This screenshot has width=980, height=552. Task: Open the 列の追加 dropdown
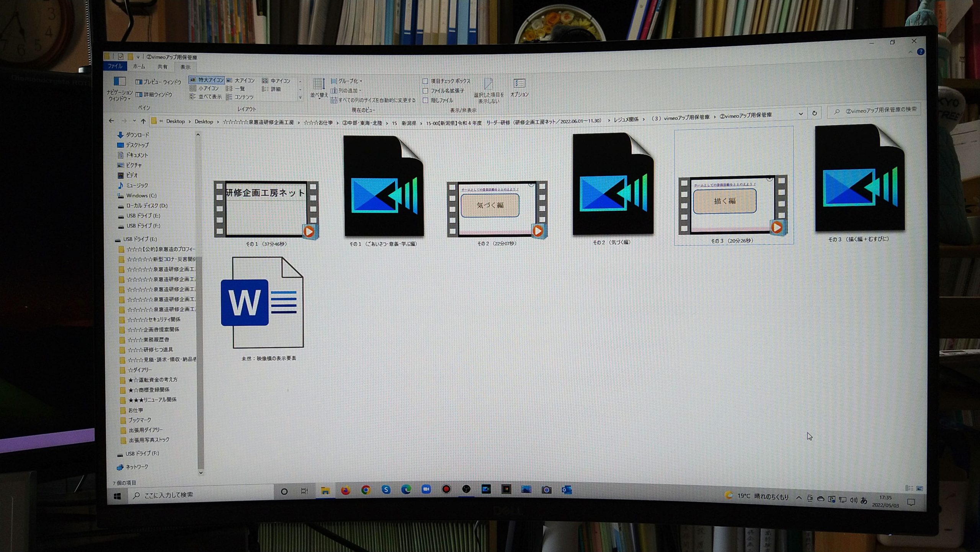pyautogui.click(x=346, y=91)
